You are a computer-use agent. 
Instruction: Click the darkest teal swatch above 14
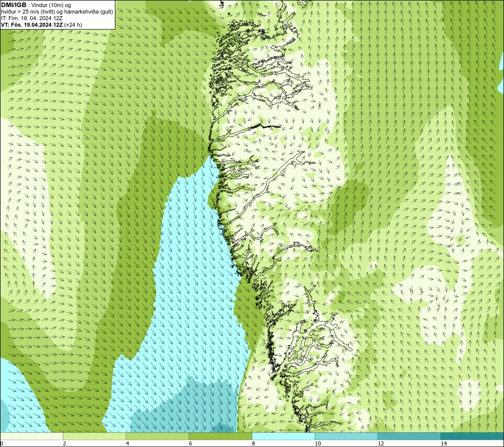point(473,436)
